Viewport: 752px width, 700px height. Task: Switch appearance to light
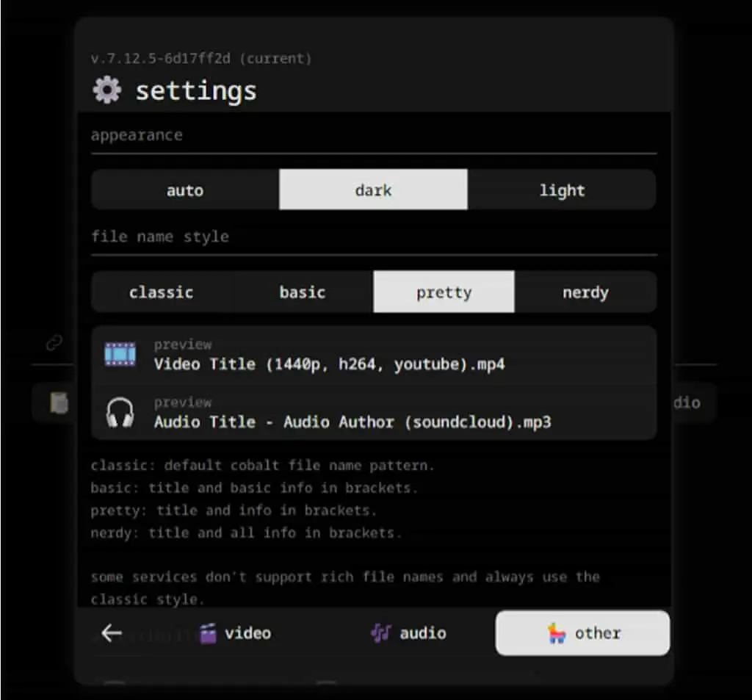coord(562,190)
